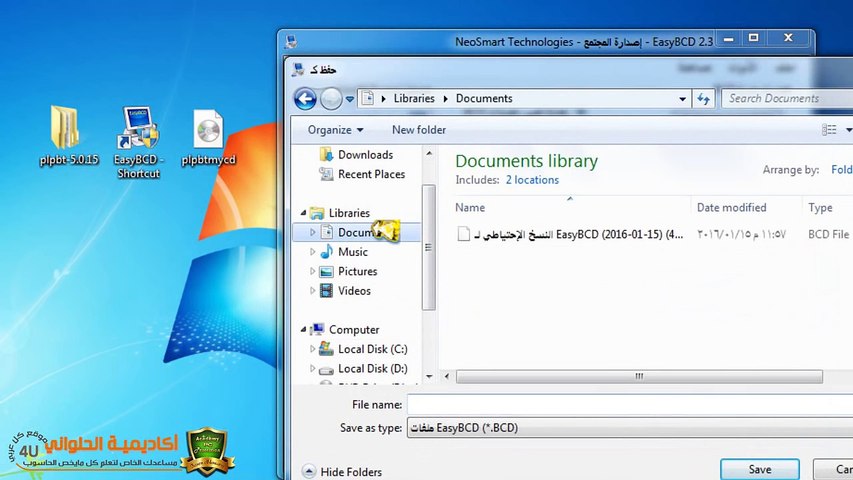Click the navigation pane scroll down arrow
Image resolution: width=853 pixels, height=480 pixels.
coord(429,376)
